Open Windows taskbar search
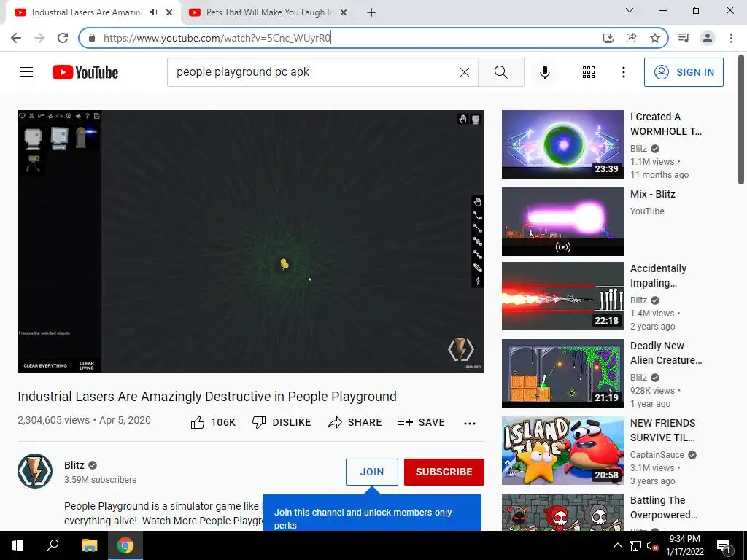 click(53, 545)
